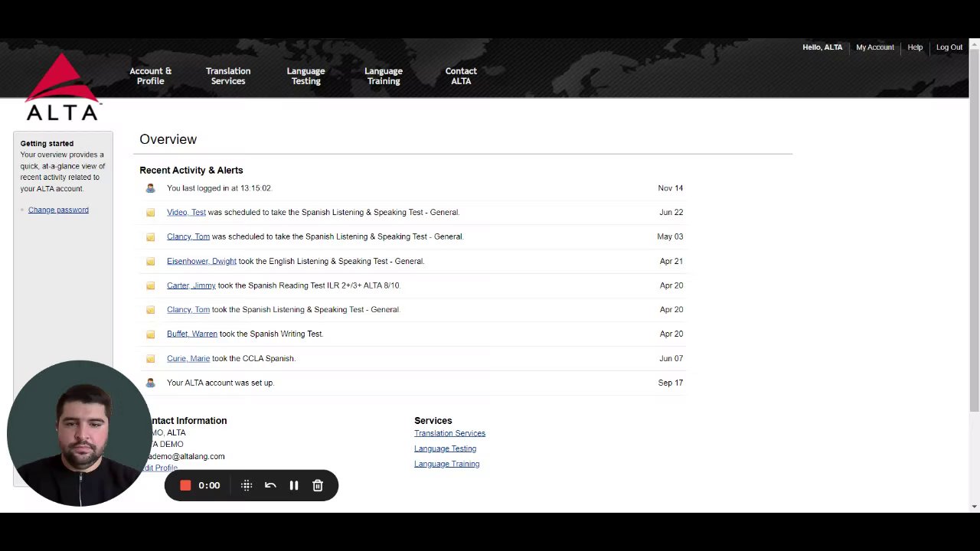Click Recent Activity & Alerts heading

[x=191, y=170]
